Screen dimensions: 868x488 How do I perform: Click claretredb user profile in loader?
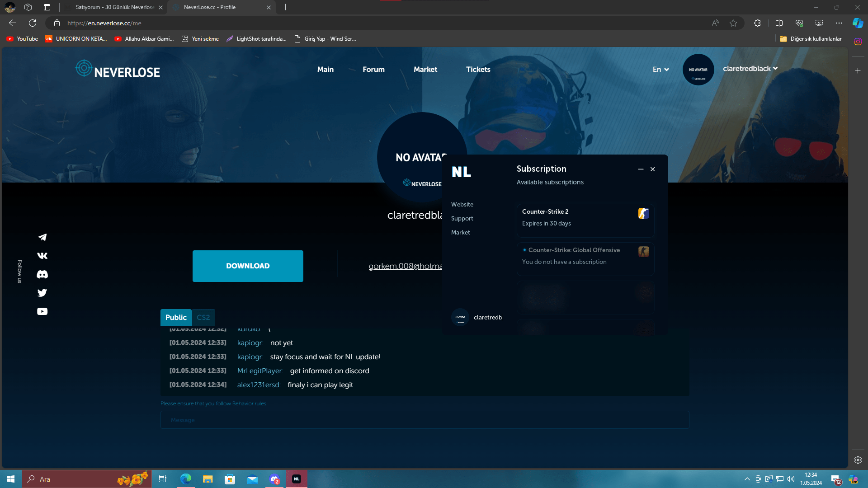[x=477, y=317]
